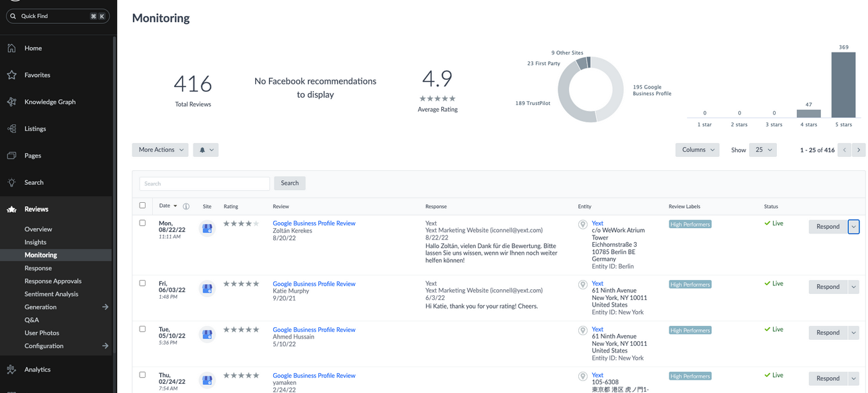Image resolution: width=868 pixels, height=393 pixels.
Task: Open Overview under Reviews
Action: [39, 229]
